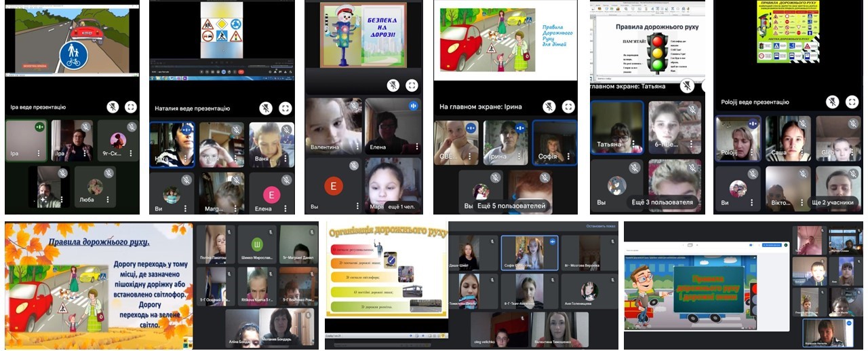This screenshot has width=868, height=351.
Task: Open three-dot menu on Софія's tile
Action: click(570, 156)
